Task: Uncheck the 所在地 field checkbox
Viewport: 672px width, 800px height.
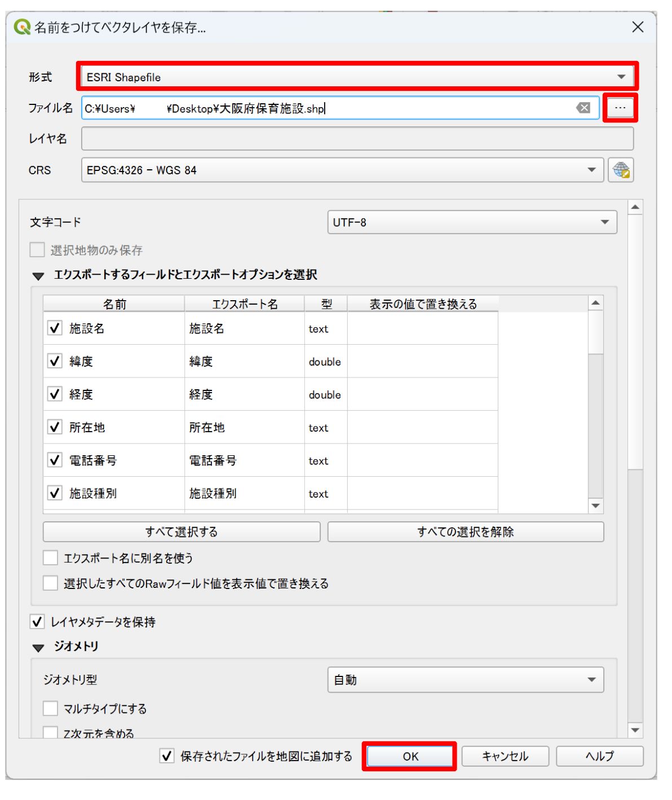Action: tap(55, 427)
